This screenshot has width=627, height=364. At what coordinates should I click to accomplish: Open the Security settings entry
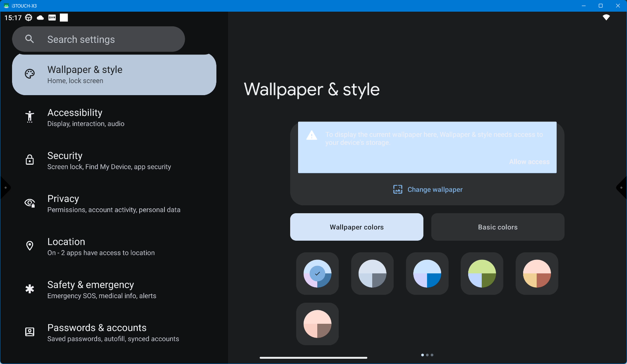109,161
